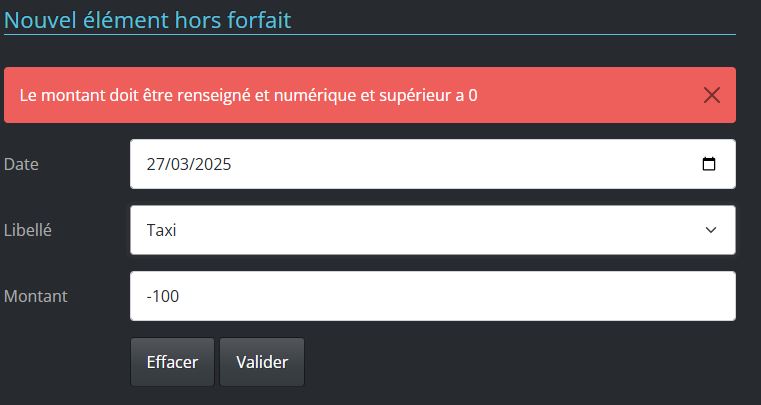This screenshot has width=761, height=405.
Task: Click the Taxi value text in Libellé
Action: (x=161, y=230)
